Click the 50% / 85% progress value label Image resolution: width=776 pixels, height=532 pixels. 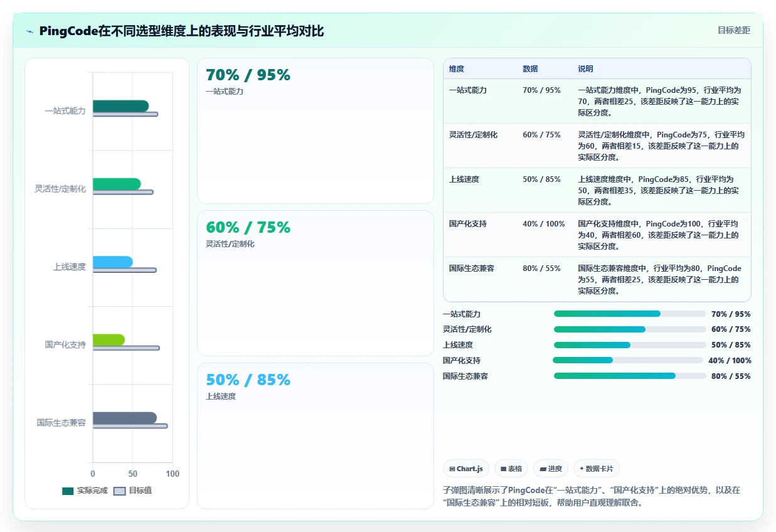click(x=731, y=345)
